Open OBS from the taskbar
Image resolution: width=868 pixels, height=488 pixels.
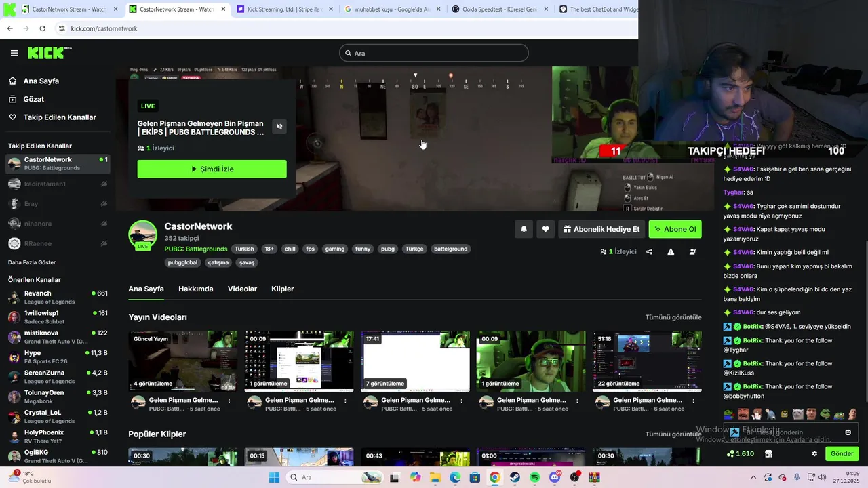[x=574, y=477]
